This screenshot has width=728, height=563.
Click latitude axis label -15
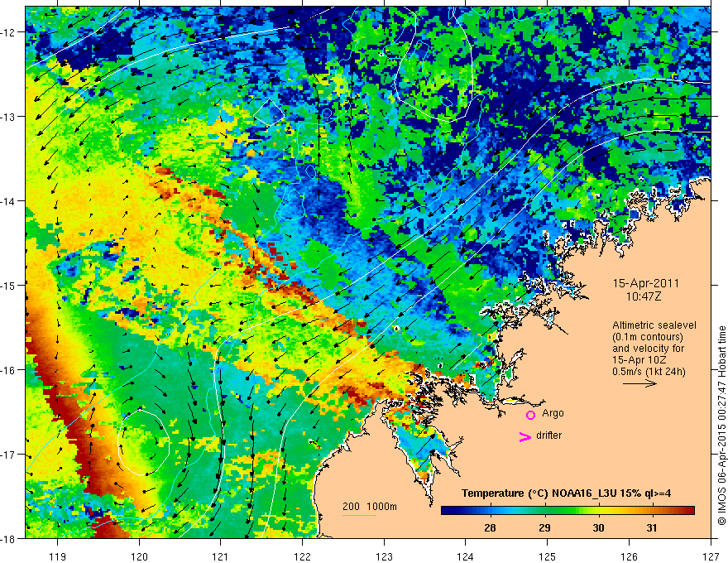point(8,285)
